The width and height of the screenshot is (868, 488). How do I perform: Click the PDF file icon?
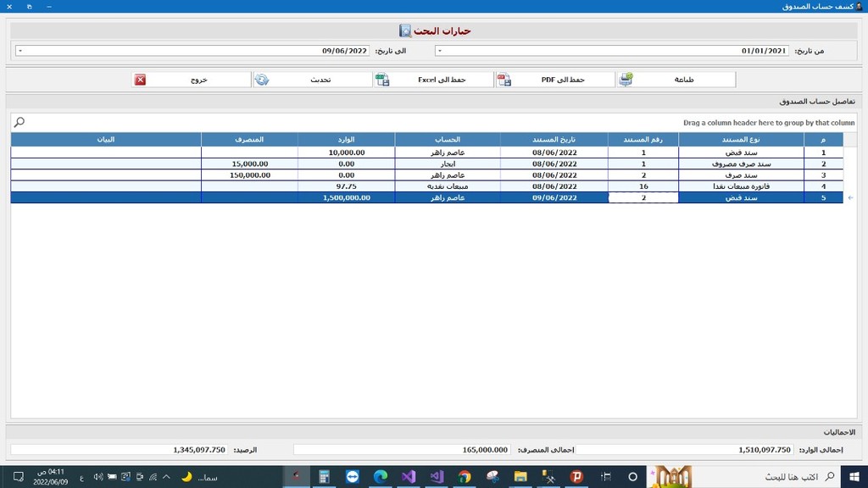point(504,80)
